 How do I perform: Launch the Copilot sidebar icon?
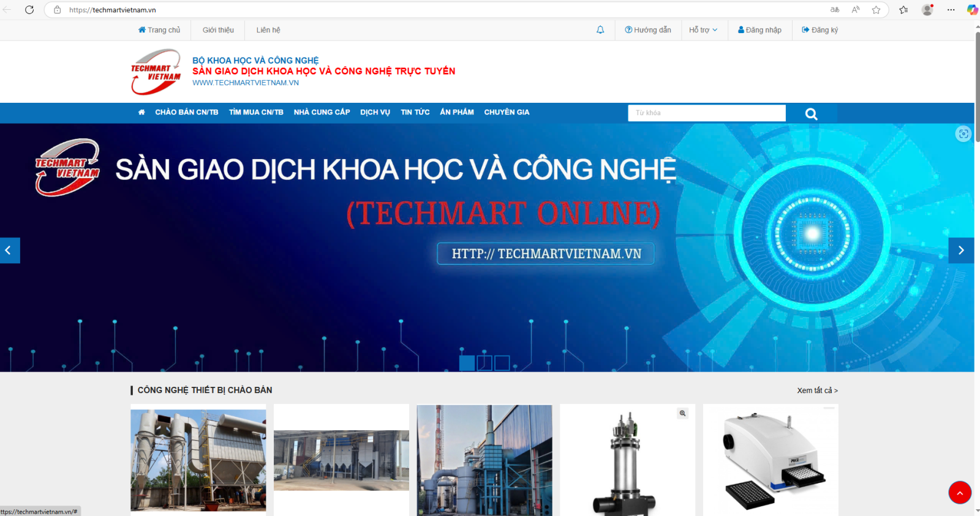972,10
